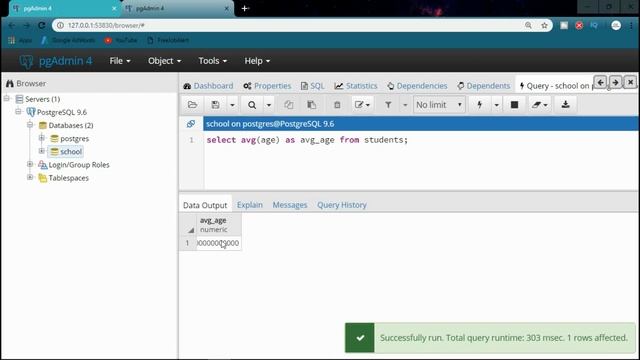Open save options dropdown arrow
This screenshot has height=360, width=640.
(232, 105)
